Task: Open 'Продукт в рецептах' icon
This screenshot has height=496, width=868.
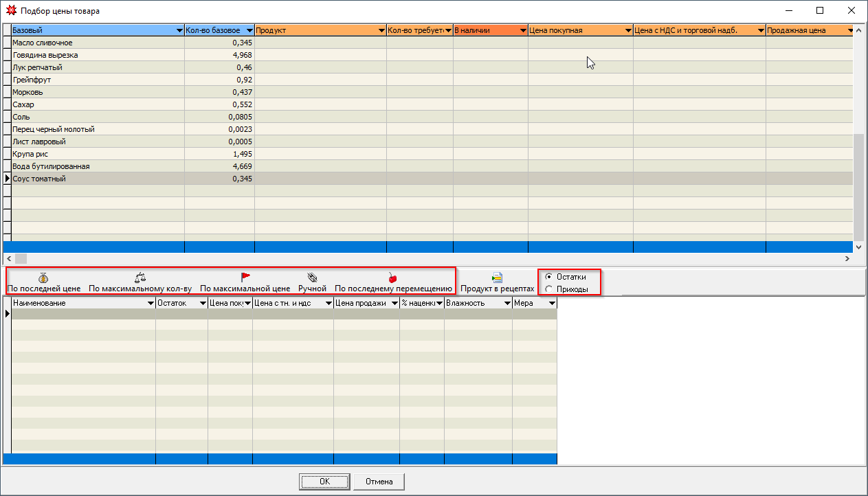Action: [497, 278]
